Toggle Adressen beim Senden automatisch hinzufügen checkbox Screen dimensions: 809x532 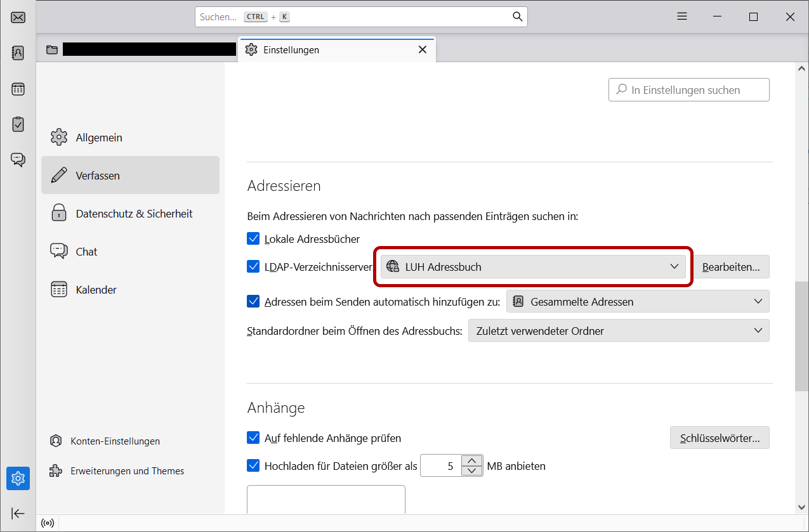[x=253, y=301]
